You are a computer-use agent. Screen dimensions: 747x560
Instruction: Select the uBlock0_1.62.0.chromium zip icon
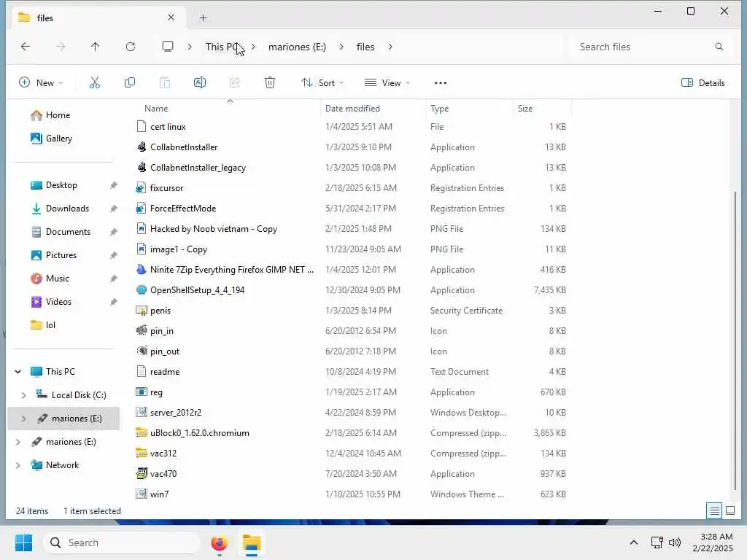(142, 433)
